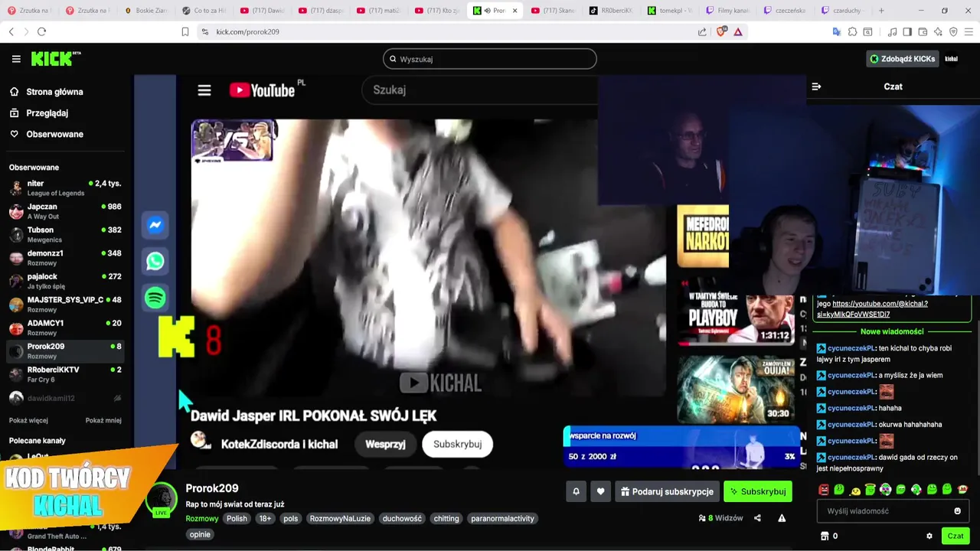Screen dimensions: 980x551
Task: Open the demonzz1 channel in followed list
Action: pyautogui.click(x=65, y=258)
